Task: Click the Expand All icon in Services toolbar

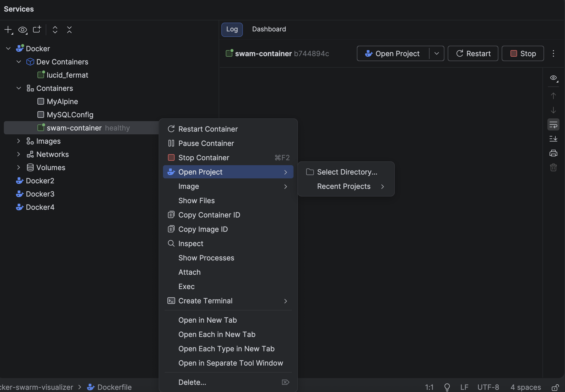Action: [55, 30]
